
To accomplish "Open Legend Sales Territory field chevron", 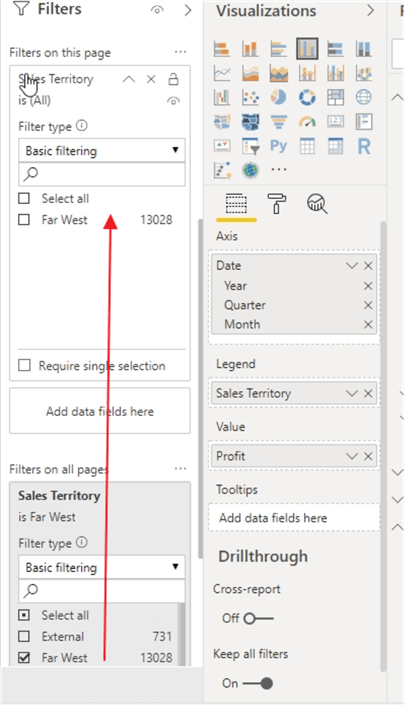I will click(351, 393).
